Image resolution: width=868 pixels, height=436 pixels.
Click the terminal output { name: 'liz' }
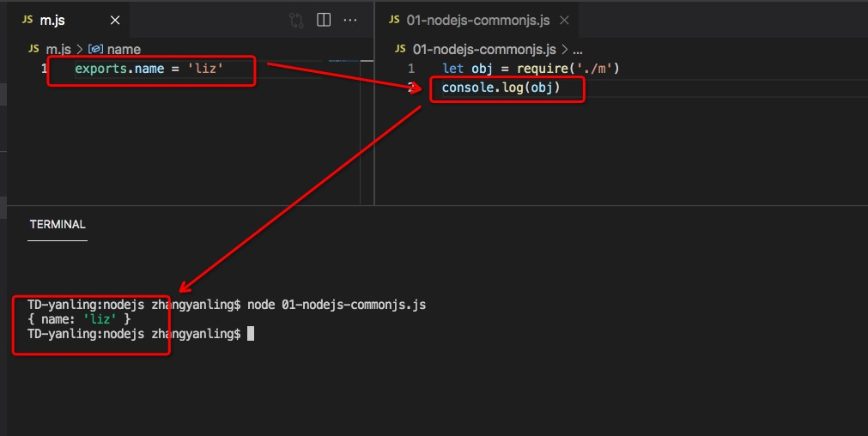[79, 319]
